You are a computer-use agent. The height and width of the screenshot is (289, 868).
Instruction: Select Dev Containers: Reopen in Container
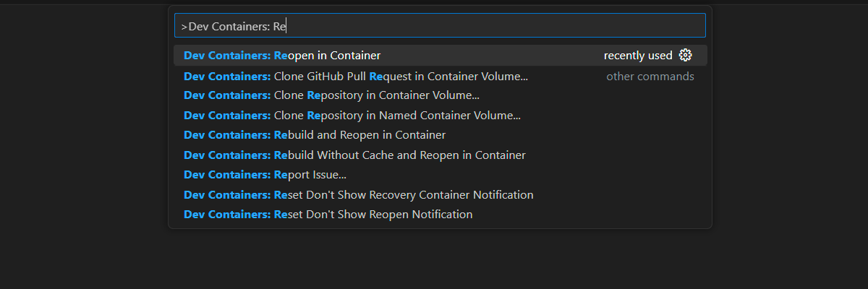(x=440, y=56)
